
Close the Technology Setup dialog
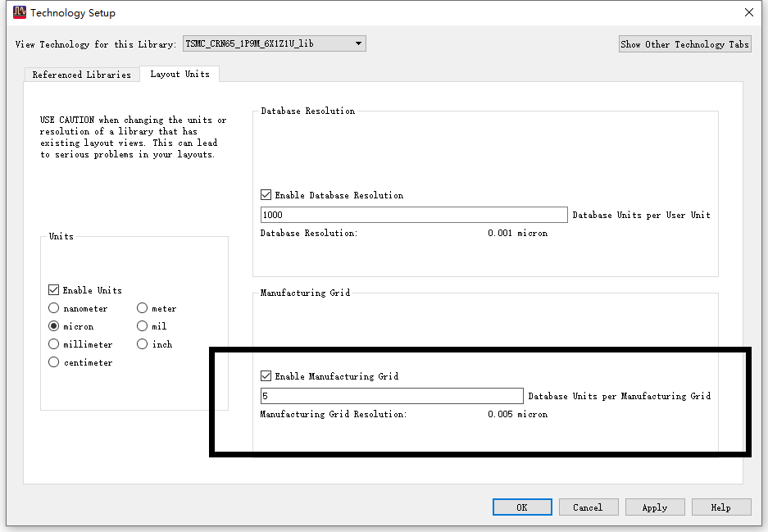[x=749, y=12]
